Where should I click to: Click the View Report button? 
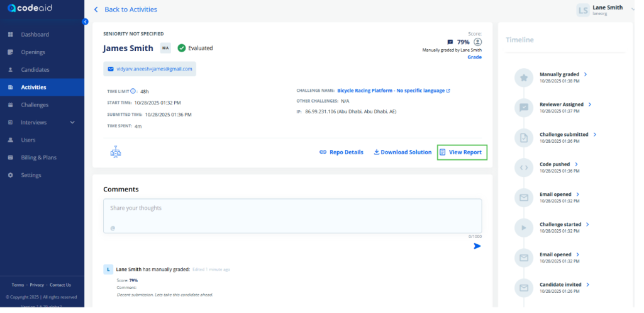[x=462, y=152]
